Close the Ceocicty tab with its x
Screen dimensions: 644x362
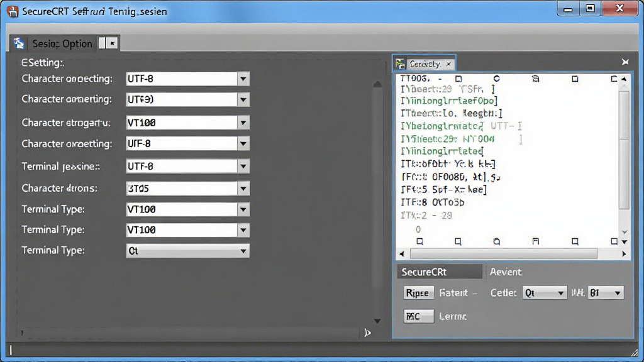[x=448, y=64]
